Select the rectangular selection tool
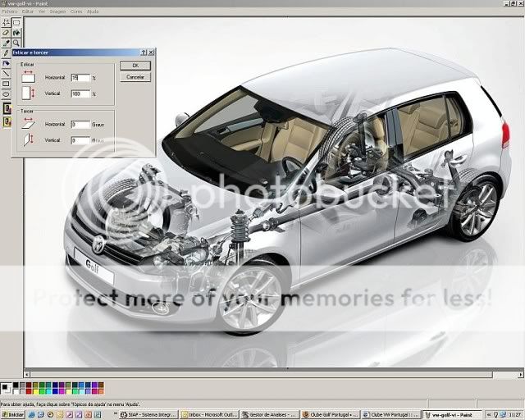The width and height of the screenshot is (525, 420). [16, 22]
